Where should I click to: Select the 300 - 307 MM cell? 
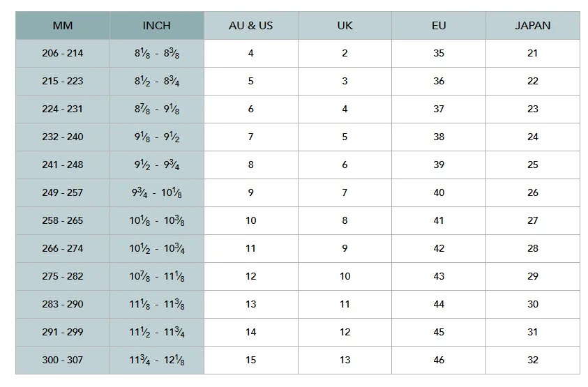pyautogui.click(x=63, y=360)
